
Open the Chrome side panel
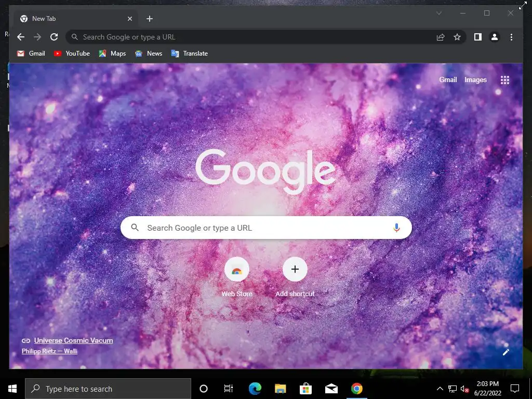(478, 37)
